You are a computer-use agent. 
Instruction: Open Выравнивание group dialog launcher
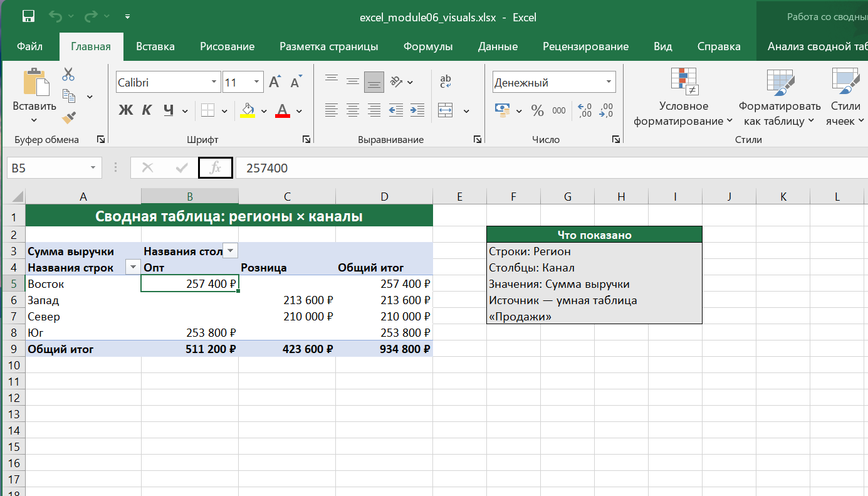pyautogui.click(x=478, y=140)
